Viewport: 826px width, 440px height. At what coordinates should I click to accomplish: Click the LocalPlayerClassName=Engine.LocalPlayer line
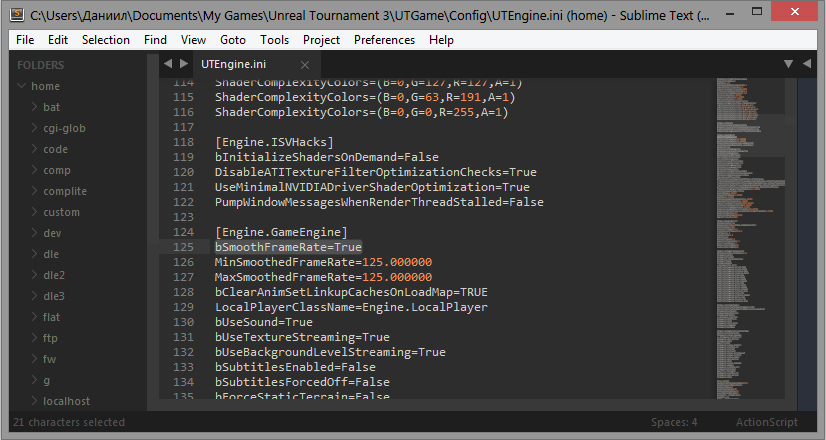coord(351,307)
